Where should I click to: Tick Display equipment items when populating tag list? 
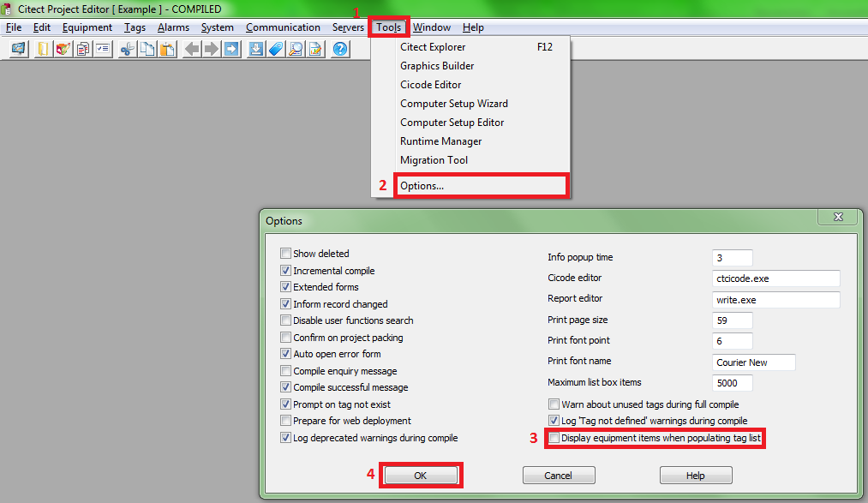tap(554, 438)
